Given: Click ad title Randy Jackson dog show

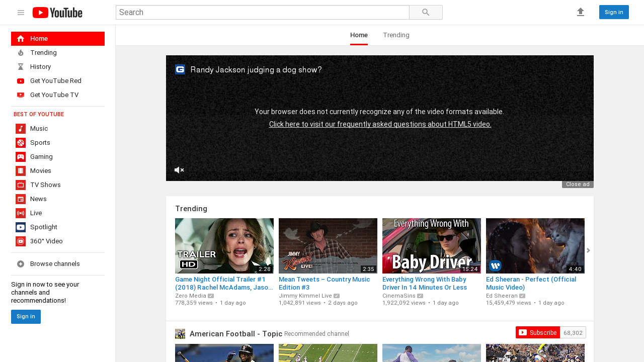Looking at the screenshot, I should [x=256, y=70].
